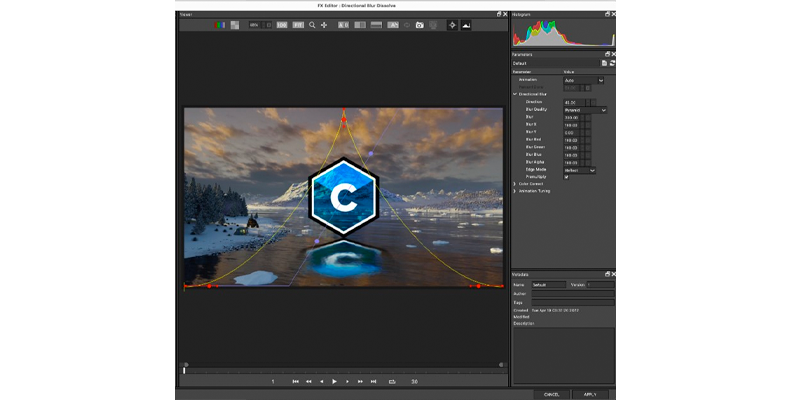
Task: Click the Direction value stepper
Action: pyautogui.click(x=588, y=103)
